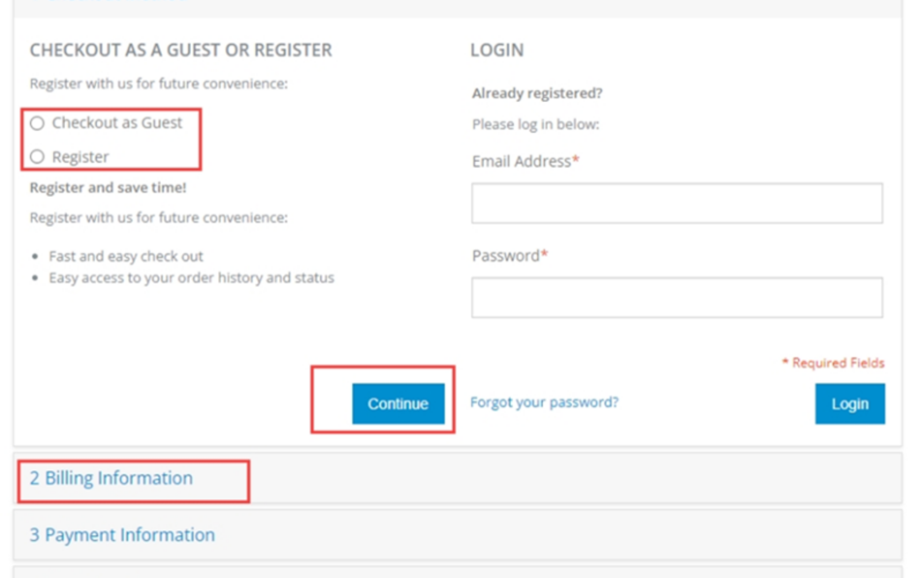Viewport: 924px width, 578px height.
Task: Open the Forgot your password link
Action: (544, 402)
